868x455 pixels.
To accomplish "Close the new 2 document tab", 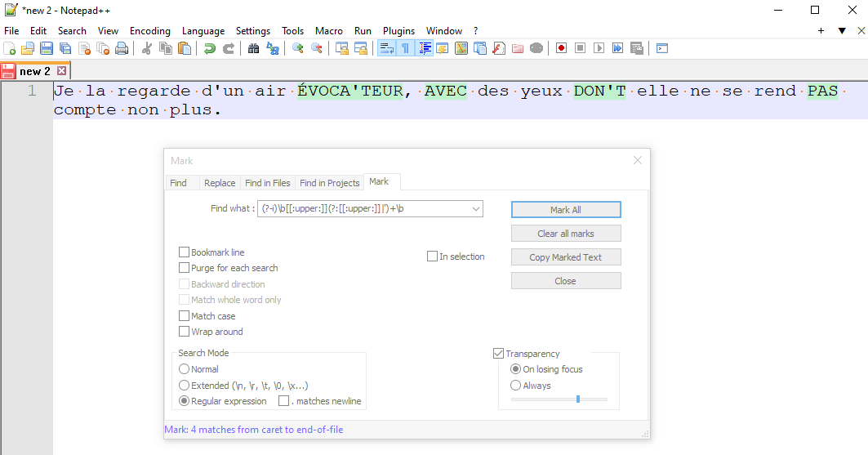I will tap(62, 71).
